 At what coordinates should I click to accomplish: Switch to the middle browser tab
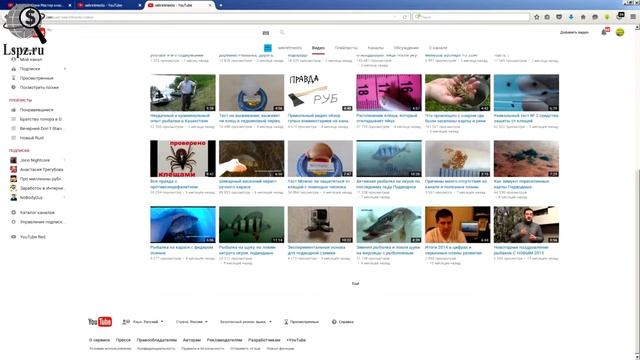coord(108,5)
